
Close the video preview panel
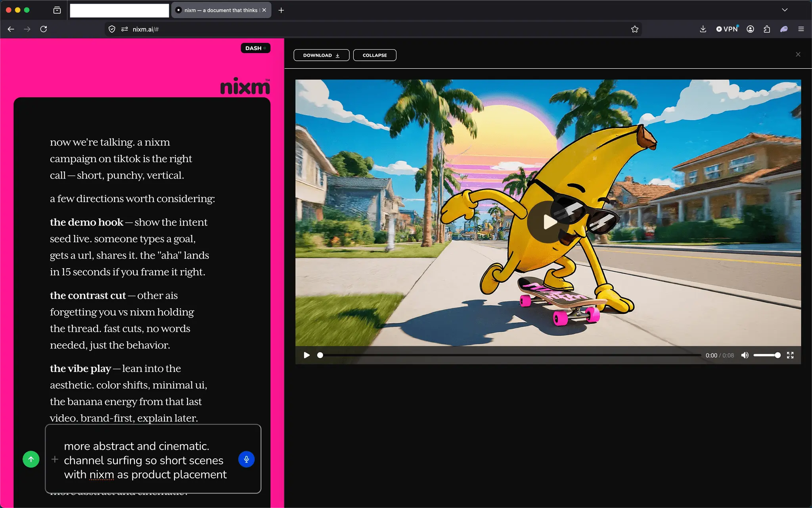pos(798,54)
